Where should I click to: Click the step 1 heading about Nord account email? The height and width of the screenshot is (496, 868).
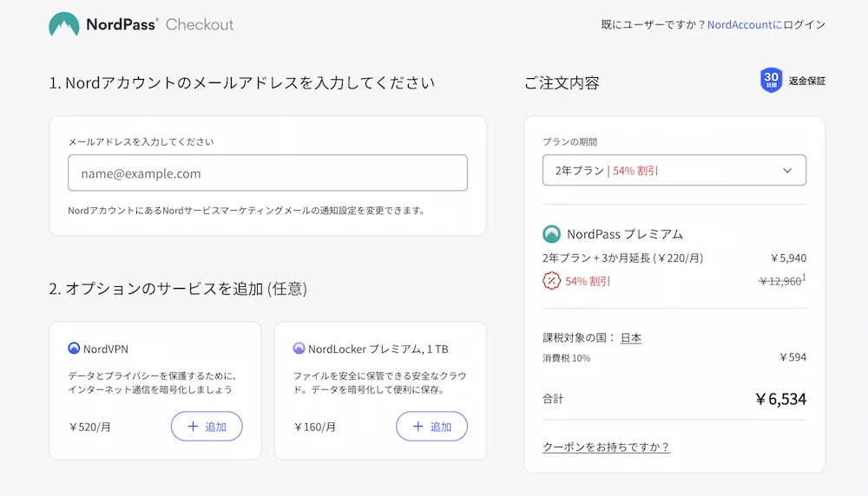[x=242, y=83]
